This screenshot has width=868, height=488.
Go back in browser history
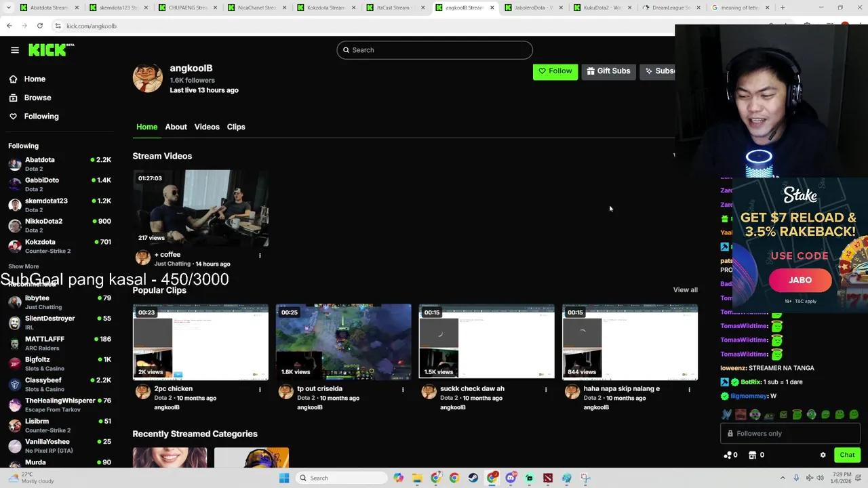coord(9,26)
